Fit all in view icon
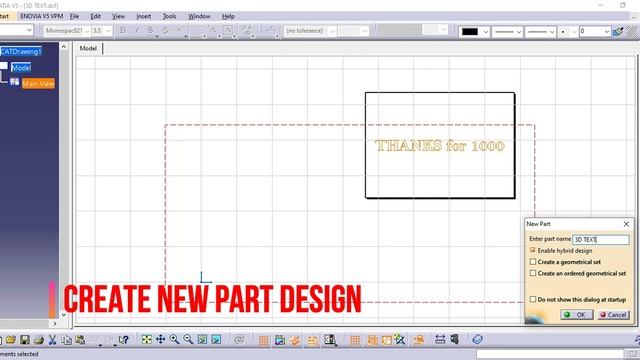The height and width of the screenshot is (360, 640). point(147,339)
